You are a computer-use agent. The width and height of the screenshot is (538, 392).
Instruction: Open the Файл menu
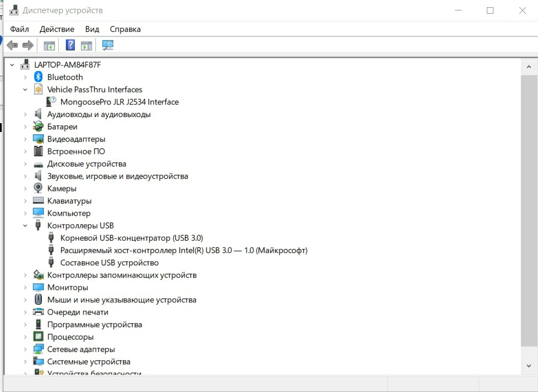[19, 29]
